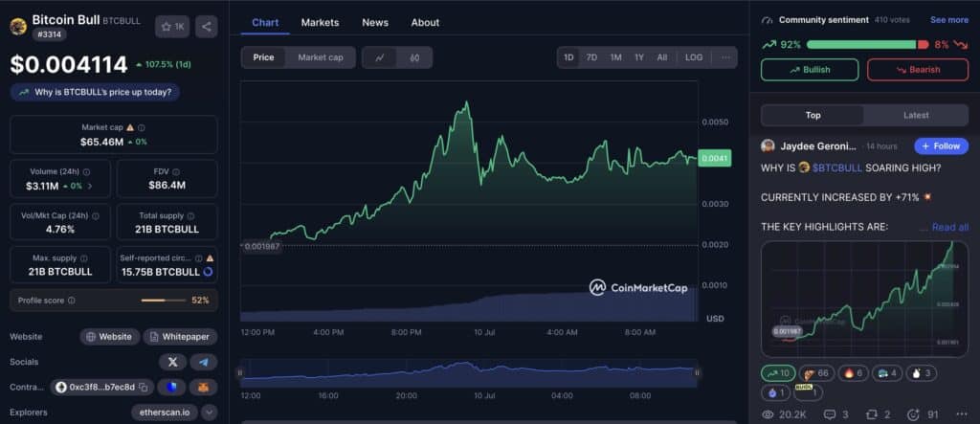
Task: Open Telegram social link
Action: click(204, 362)
